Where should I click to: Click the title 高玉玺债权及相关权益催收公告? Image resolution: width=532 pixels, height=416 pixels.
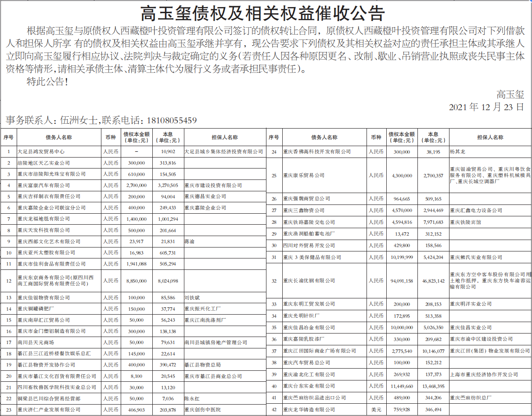[262, 14]
